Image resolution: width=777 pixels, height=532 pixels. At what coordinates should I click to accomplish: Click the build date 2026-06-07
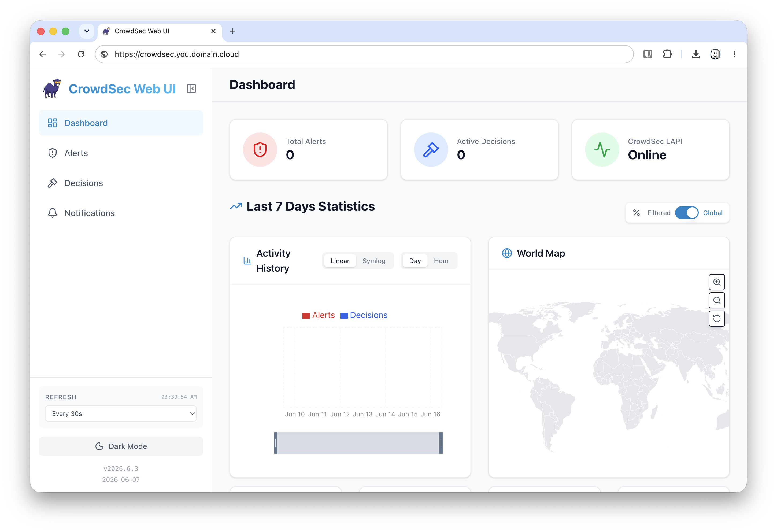click(x=121, y=479)
